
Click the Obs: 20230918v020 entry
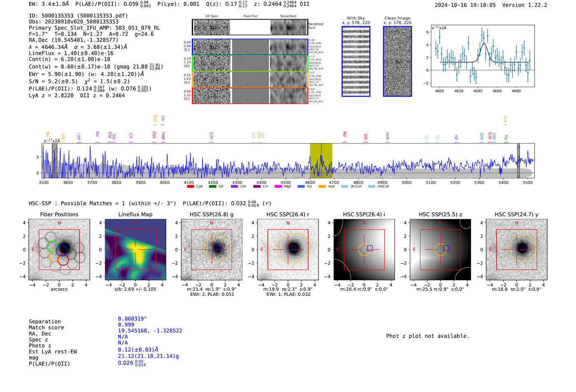click(74, 22)
